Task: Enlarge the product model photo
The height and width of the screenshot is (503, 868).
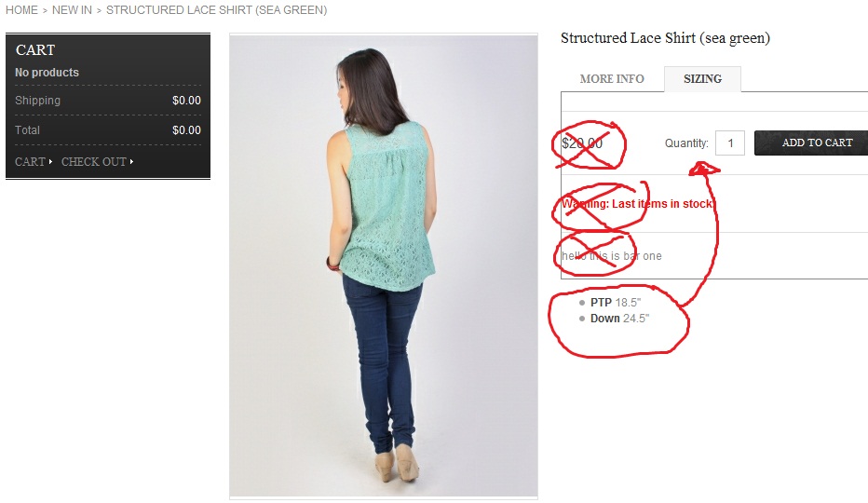Action: tap(384, 265)
